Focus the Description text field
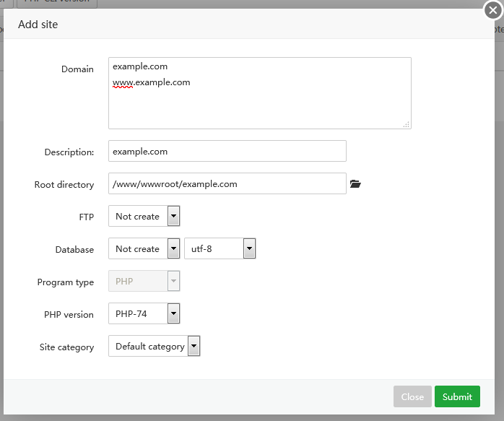This screenshot has width=504, height=421. click(x=227, y=151)
